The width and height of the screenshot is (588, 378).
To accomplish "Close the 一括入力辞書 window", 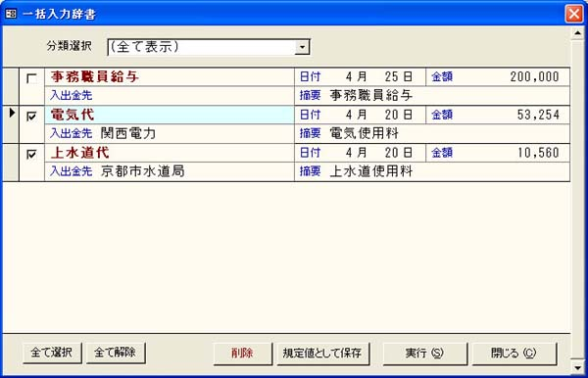I will click(573, 14).
